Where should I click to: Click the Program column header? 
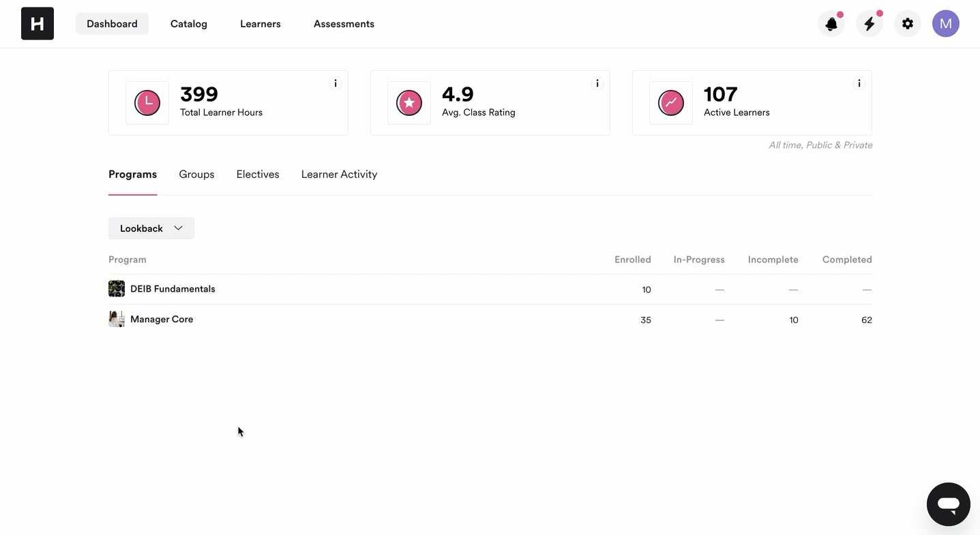click(128, 260)
